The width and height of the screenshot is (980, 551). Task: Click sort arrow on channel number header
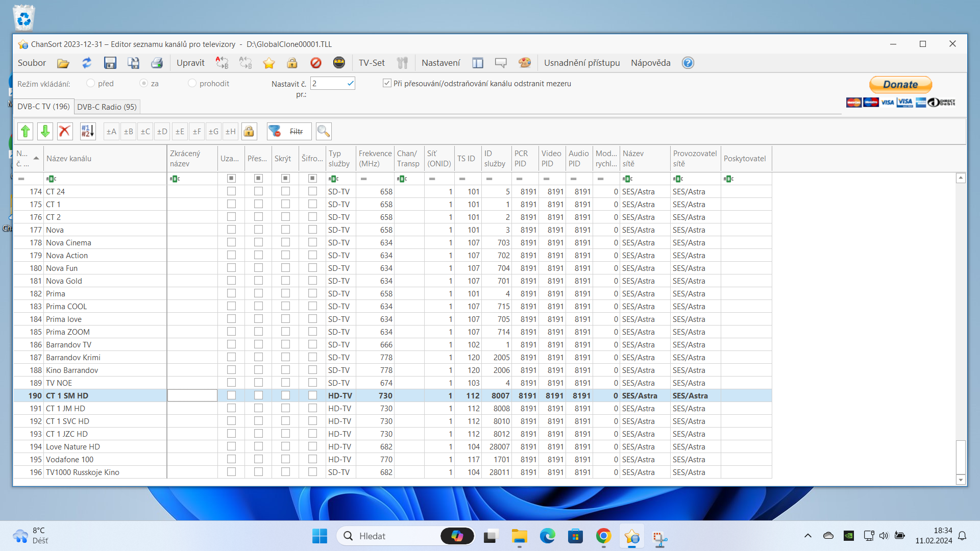36,158
